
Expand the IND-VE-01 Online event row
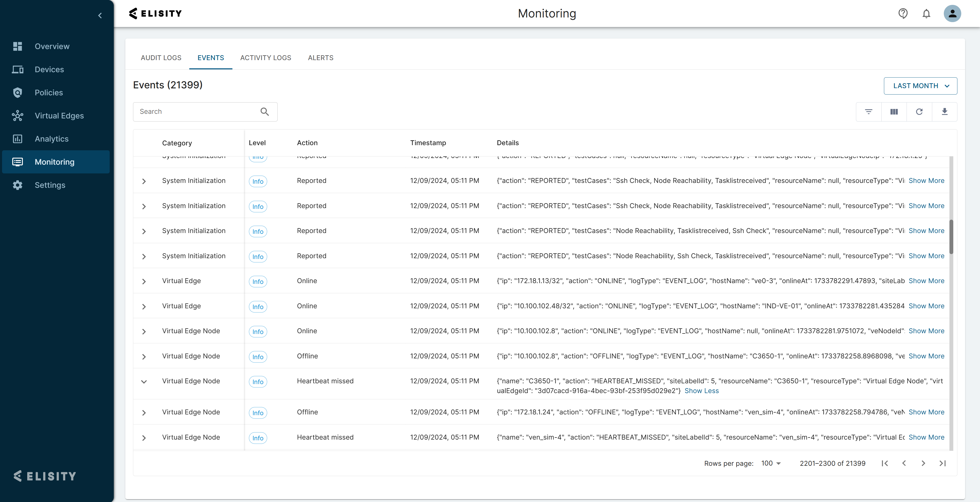click(144, 307)
